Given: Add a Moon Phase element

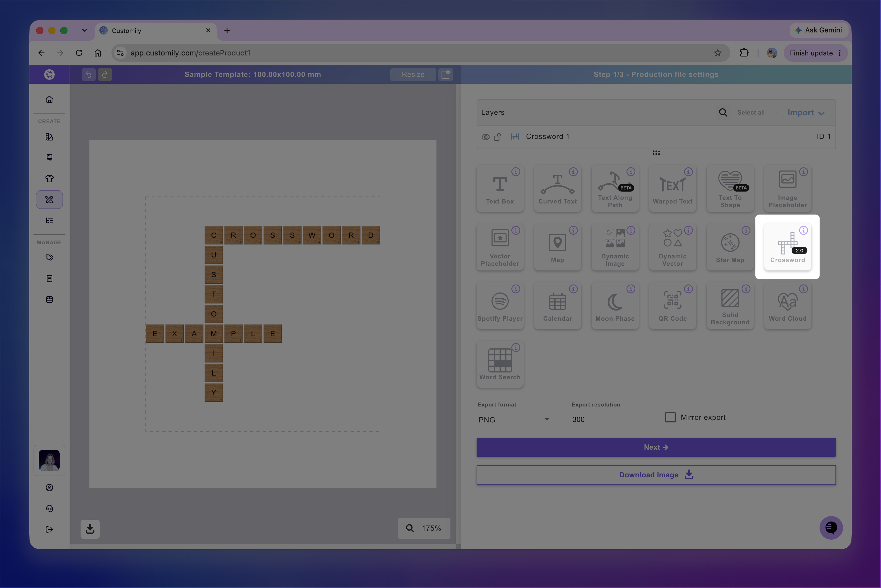Looking at the screenshot, I should 615,306.
